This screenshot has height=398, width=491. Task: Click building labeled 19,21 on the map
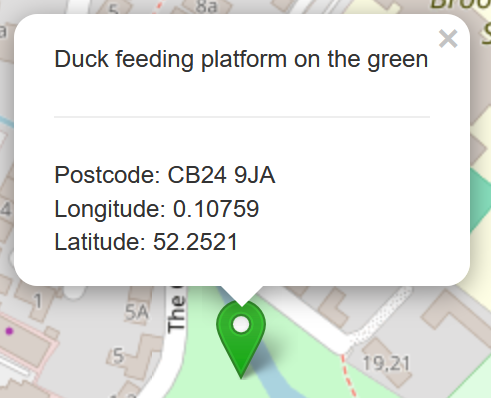pyautogui.click(x=386, y=363)
